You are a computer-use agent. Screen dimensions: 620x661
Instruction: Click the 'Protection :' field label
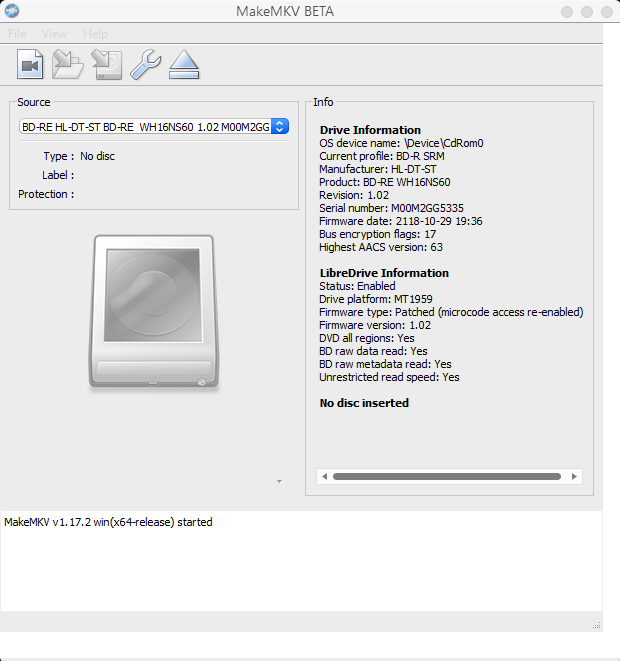click(x=46, y=194)
